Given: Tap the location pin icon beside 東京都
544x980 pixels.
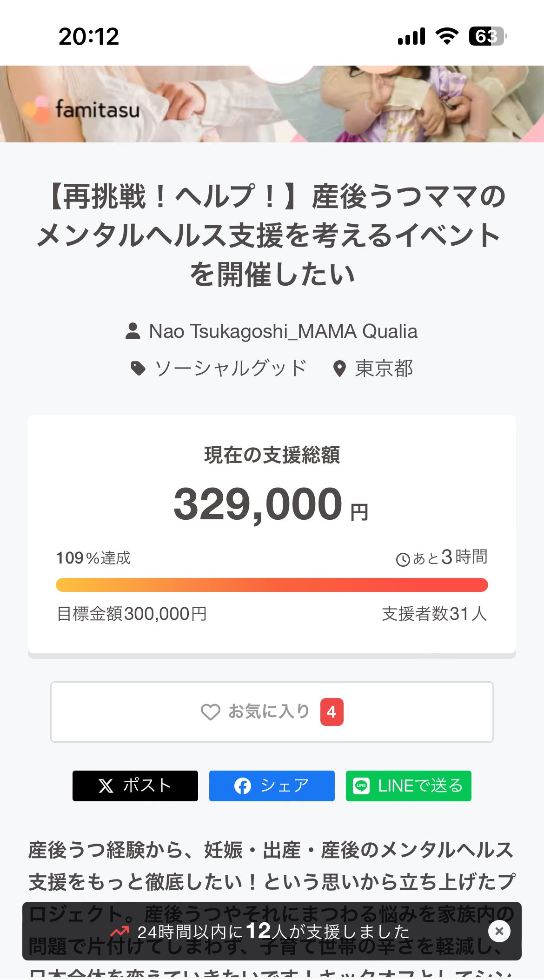Looking at the screenshot, I should (340, 369).
